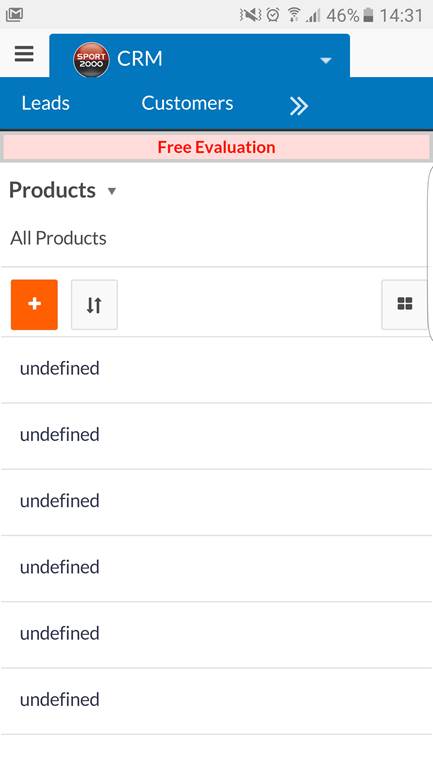Expand the Products module dropdown
This screenshot has width=433, height=771.
[112, 191]
